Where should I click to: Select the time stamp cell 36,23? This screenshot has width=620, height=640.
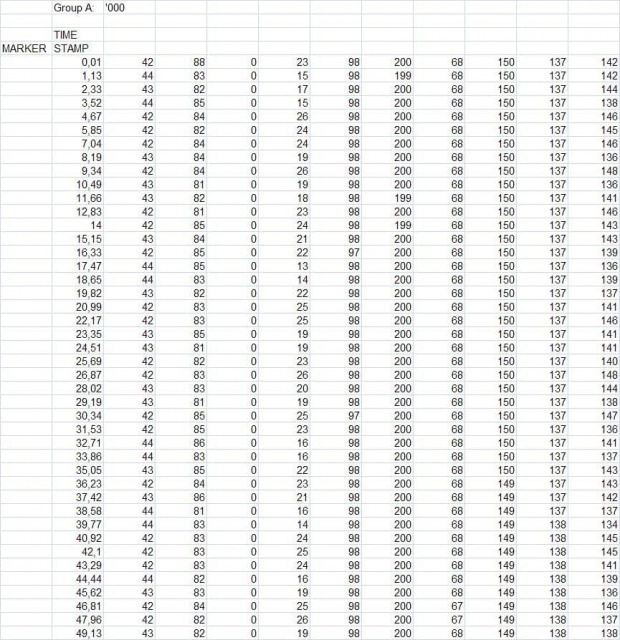tap(78, 484)
